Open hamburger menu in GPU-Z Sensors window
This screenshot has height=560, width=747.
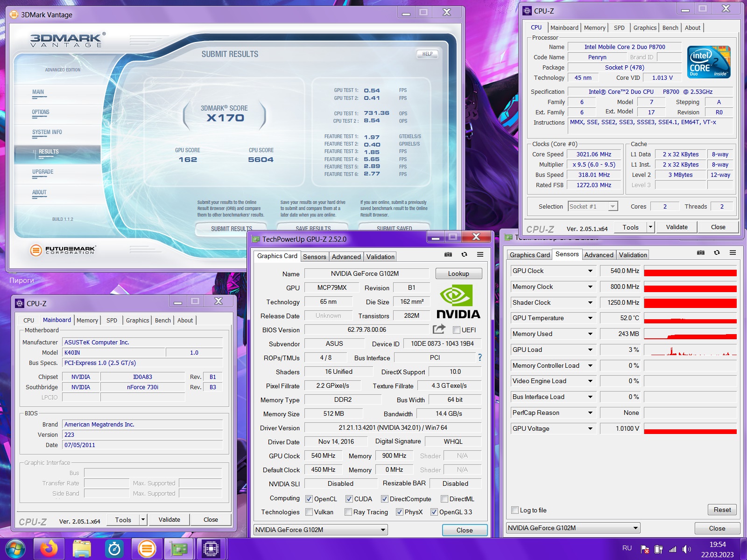pyautogui.click(x=733, y=252)
